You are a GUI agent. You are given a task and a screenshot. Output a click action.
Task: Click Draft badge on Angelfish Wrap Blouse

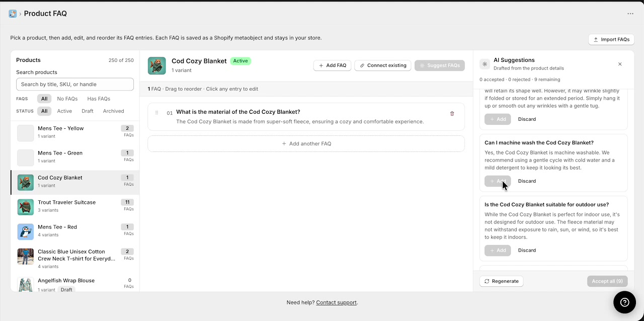tap(66, 289)
